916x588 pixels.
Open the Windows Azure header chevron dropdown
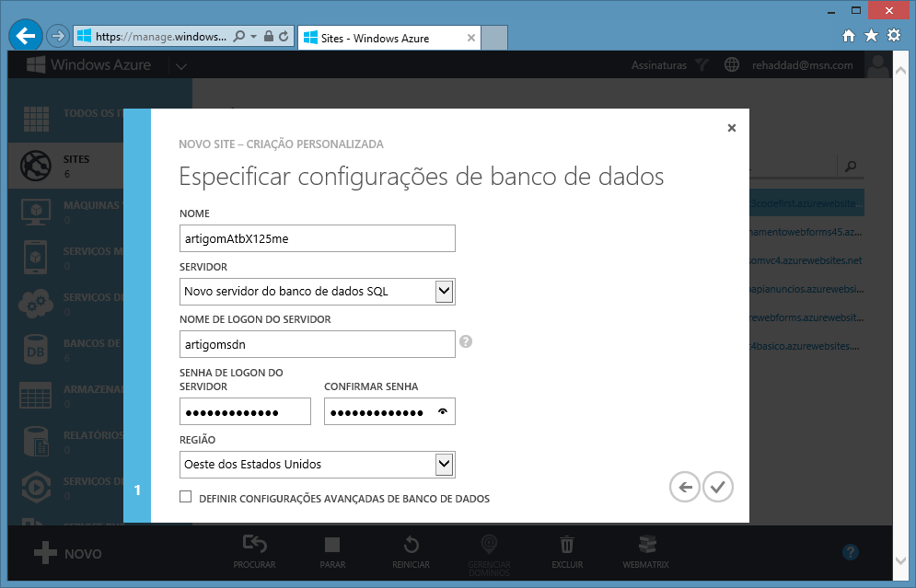[181, 66]
